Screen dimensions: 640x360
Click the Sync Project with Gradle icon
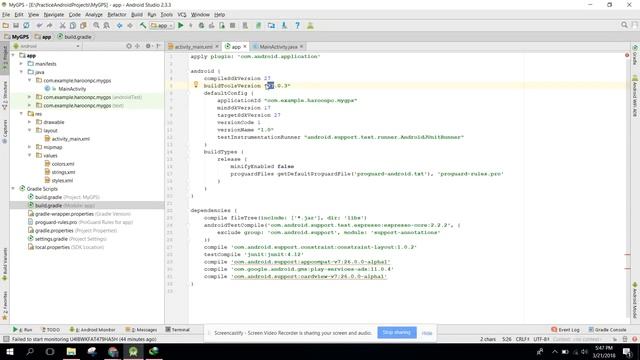[x=258, y=25]
